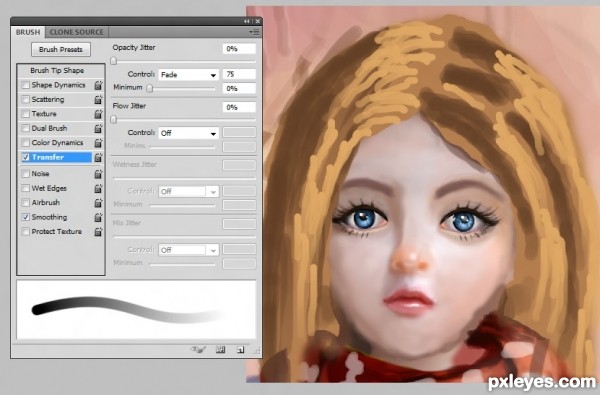Enable the Scattering checkbox

[x=26, y=100]
